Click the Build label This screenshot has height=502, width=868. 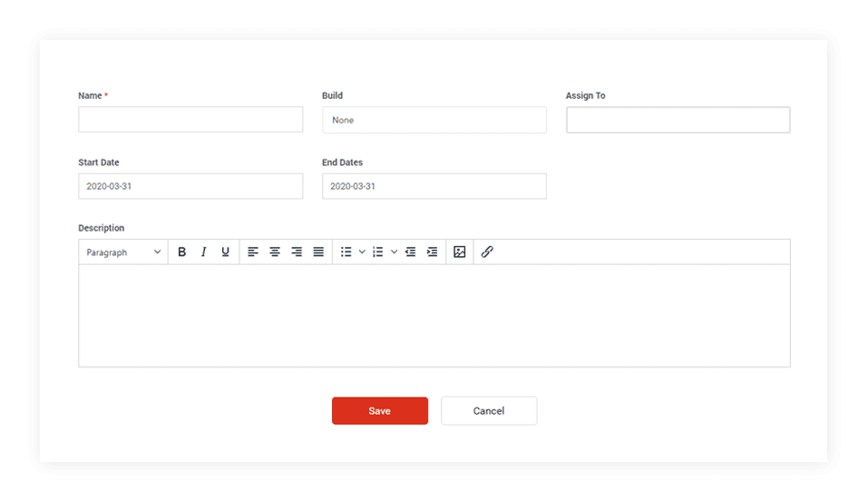(332, 95)
